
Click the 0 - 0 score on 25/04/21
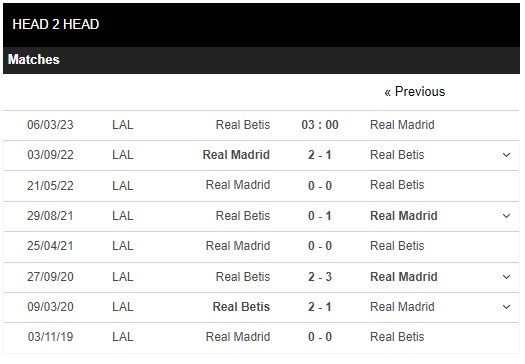click(320, 246)
